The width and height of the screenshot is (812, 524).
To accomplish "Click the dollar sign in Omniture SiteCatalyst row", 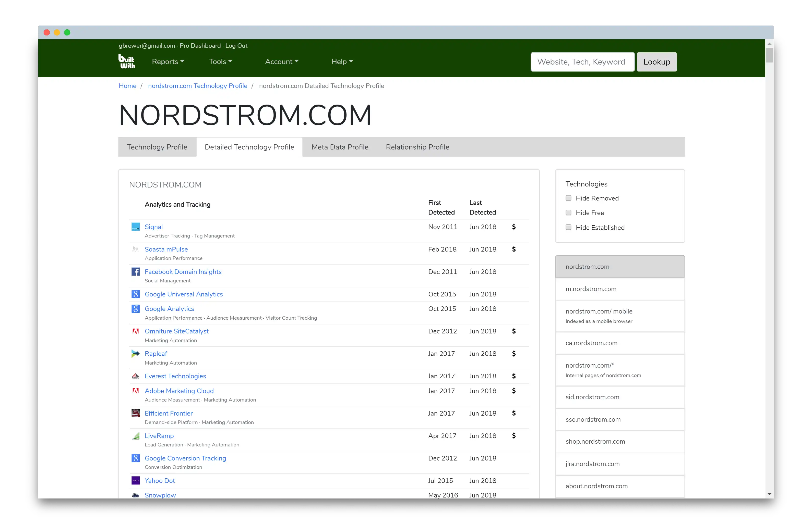I will coord(514,331).
